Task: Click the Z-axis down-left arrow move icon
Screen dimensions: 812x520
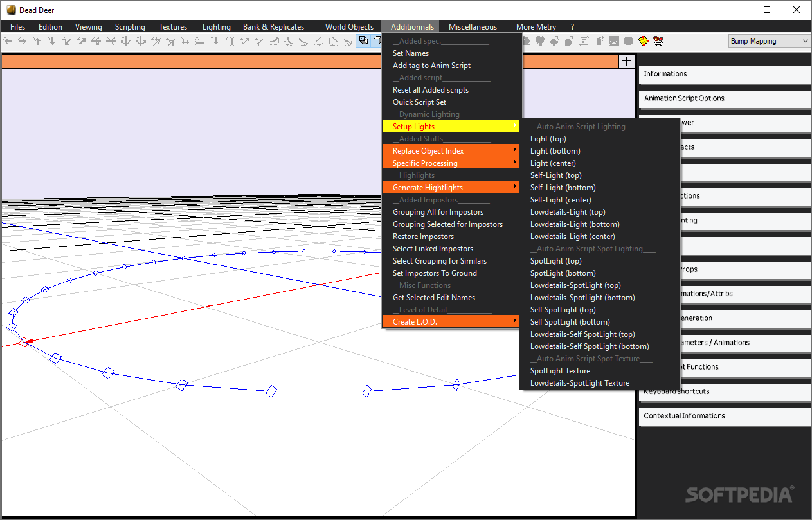Action: [66, 40]
